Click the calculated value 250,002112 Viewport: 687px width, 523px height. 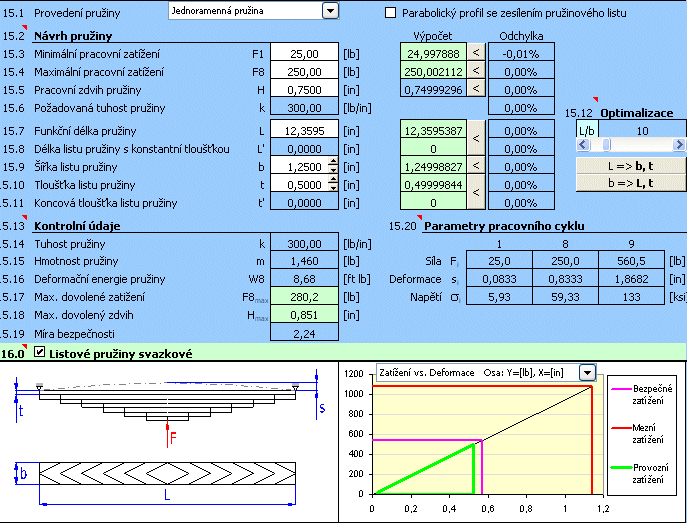[x=433, y=72]
